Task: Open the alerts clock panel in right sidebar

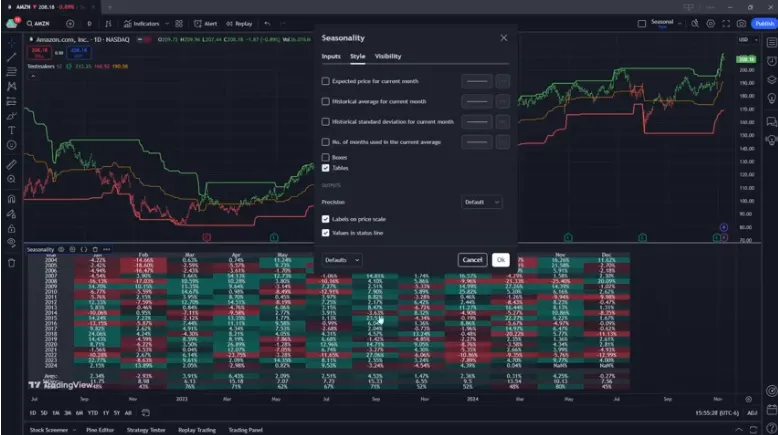Action: (x=772, y=61)
